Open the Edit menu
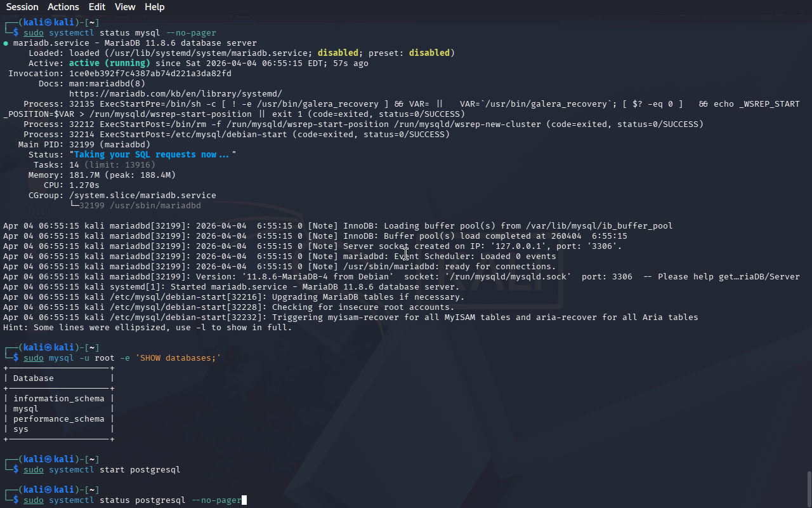812x508 pixels. click(97, 7)
